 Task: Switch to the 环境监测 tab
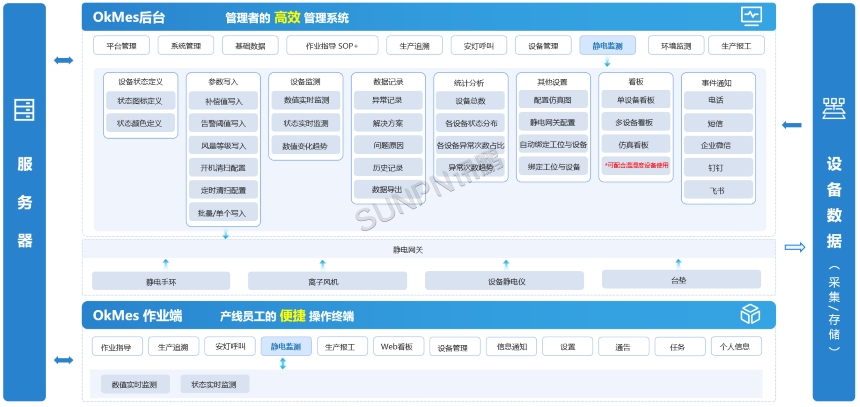(676, 46)
